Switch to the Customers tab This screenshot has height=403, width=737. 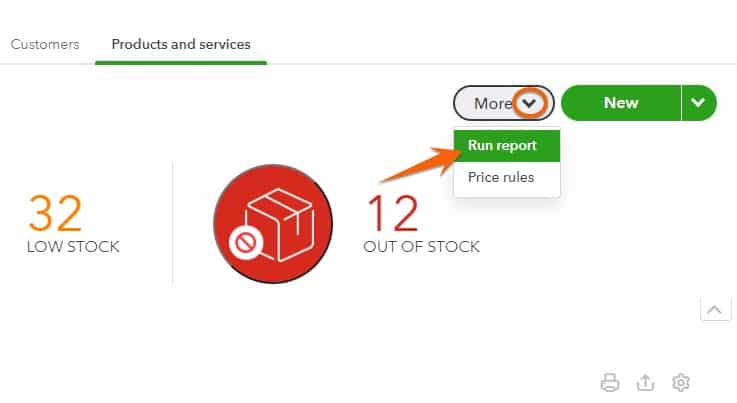[x=45, y=44]
